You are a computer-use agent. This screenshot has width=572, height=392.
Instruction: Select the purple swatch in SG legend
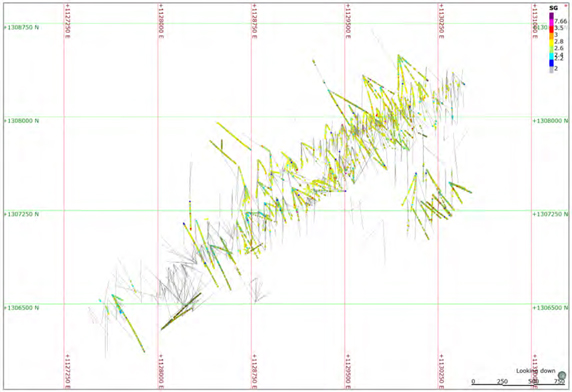point(552,16)
